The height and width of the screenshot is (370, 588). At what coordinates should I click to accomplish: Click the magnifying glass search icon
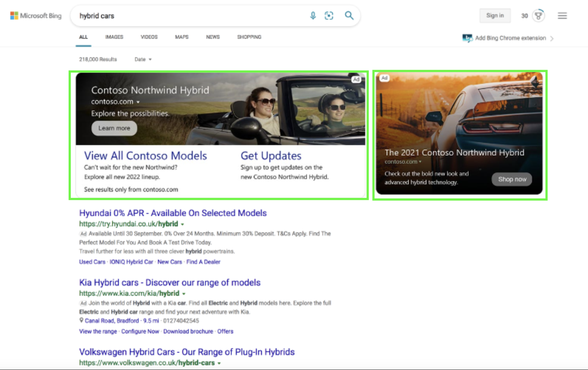pyautogui.click(x=349, y=16)
